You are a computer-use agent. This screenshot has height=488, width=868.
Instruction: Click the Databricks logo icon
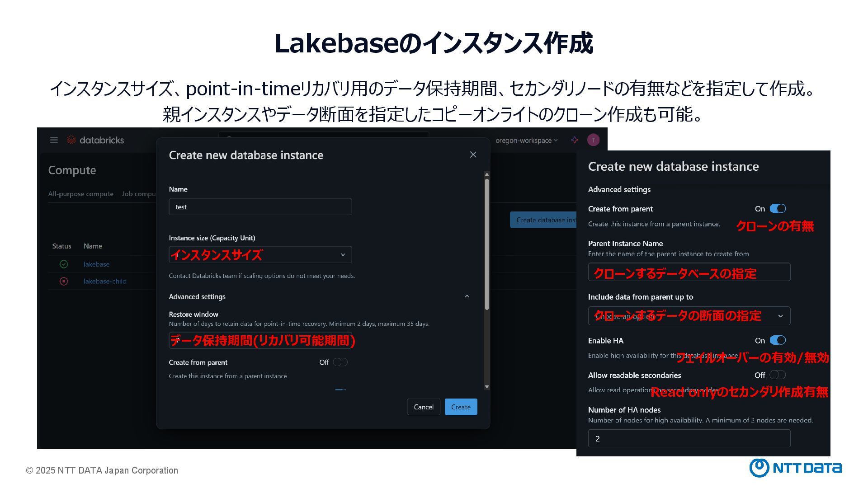pos(71,140)
